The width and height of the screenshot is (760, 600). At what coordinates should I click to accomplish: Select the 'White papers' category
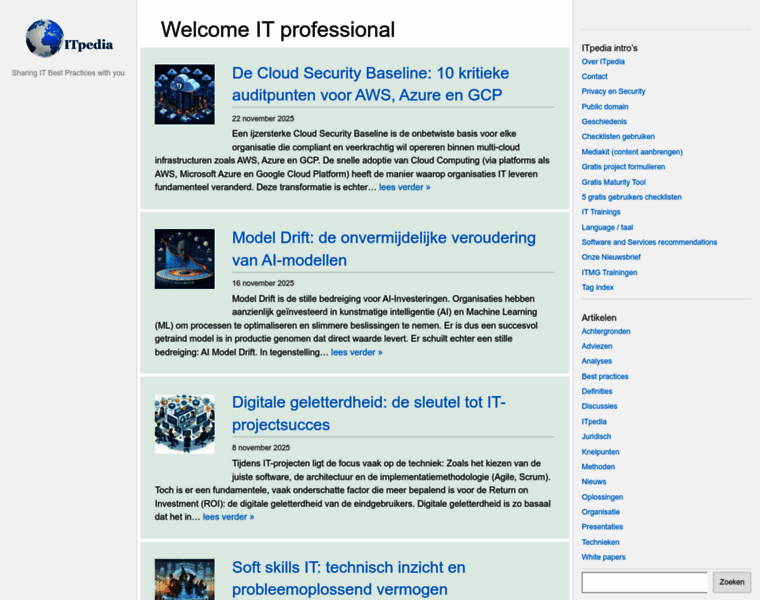click(603, 557)
